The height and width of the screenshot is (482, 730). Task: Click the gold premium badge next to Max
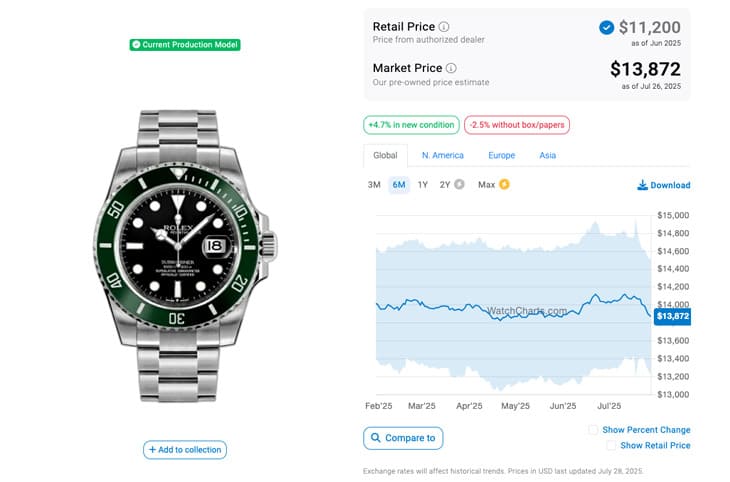click(504, 185)
